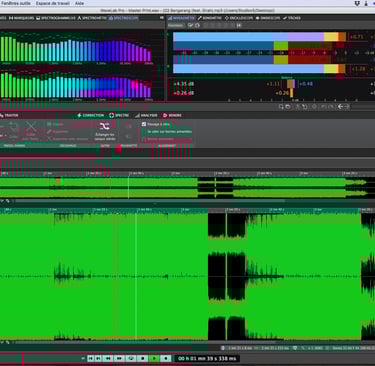
Task: Open the Spectre editor tab
Action: [x=119, y=115]
